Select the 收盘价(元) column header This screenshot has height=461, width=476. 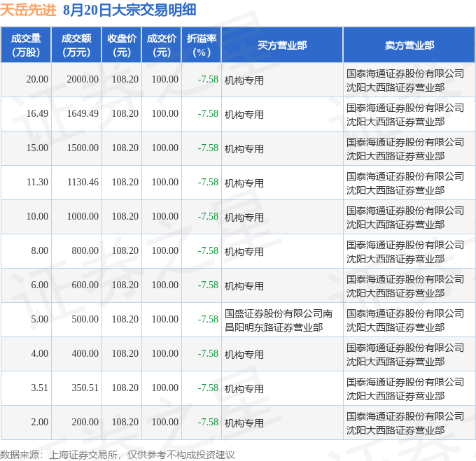pos(122,45)
